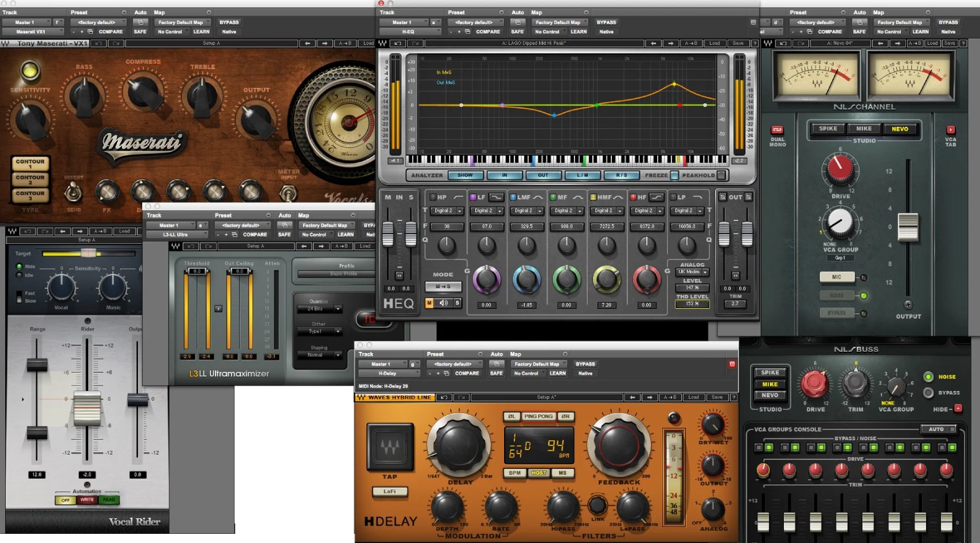This screenshot has height=543, width=980.
Task: Toggle the red HF band in H-EQ
Action: (633, 197)
